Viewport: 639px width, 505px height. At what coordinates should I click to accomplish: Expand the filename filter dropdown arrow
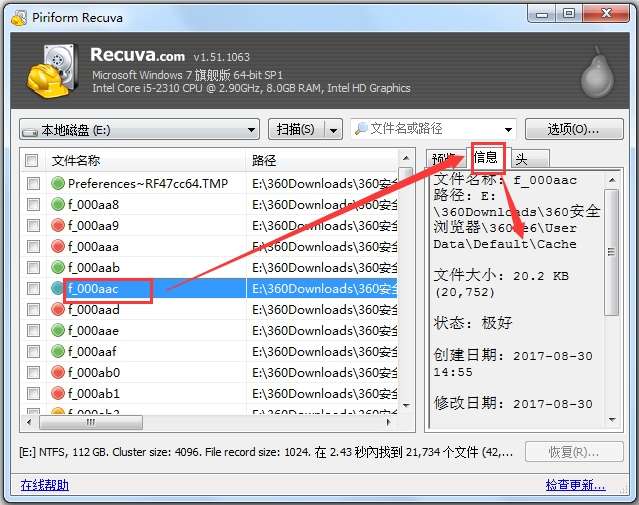pyautogui.click(x=508, y=130)
